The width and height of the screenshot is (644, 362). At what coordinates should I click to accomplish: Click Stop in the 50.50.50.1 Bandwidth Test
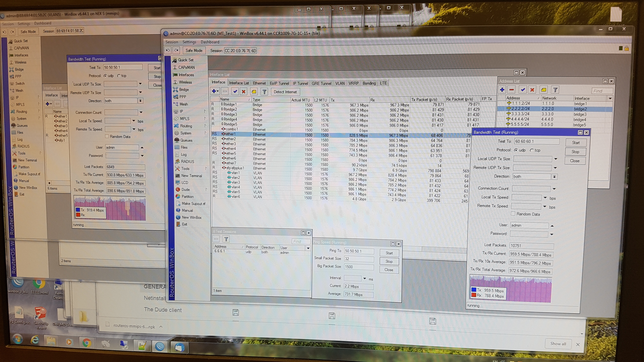tap(157, 76)
